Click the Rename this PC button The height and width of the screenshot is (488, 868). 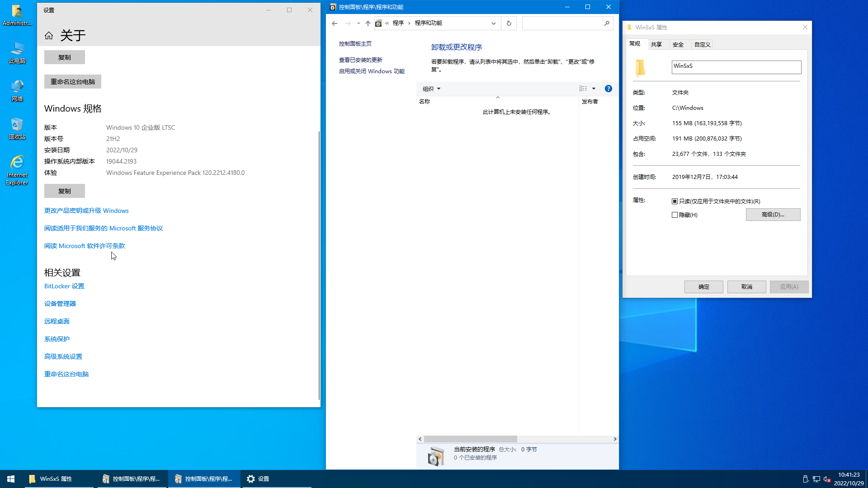coord(73,82)
